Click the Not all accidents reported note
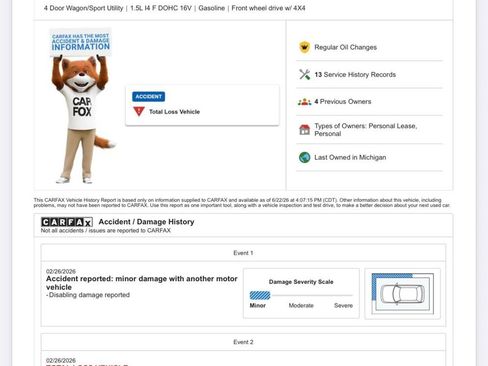 [x=106, y=230]
